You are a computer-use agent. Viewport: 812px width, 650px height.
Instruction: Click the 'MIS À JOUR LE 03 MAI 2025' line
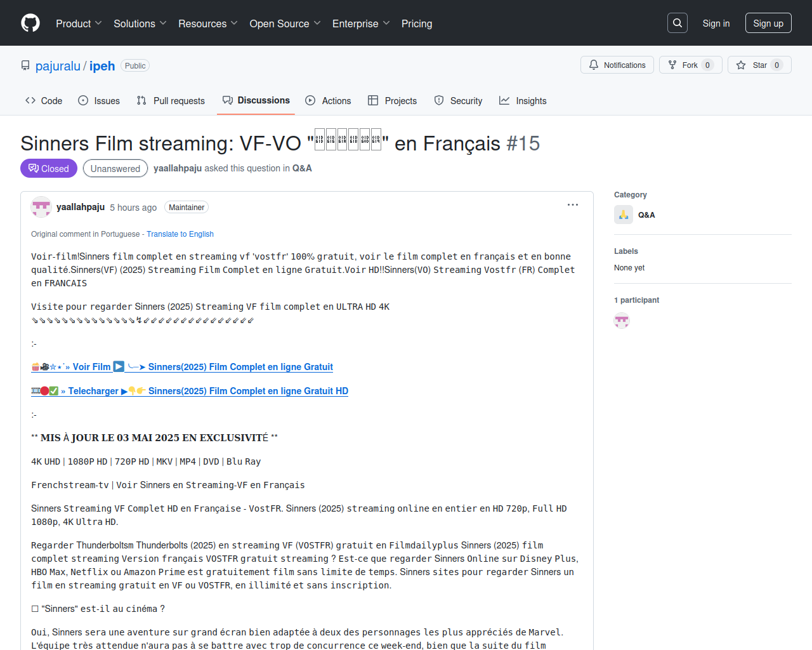[154, 438]
